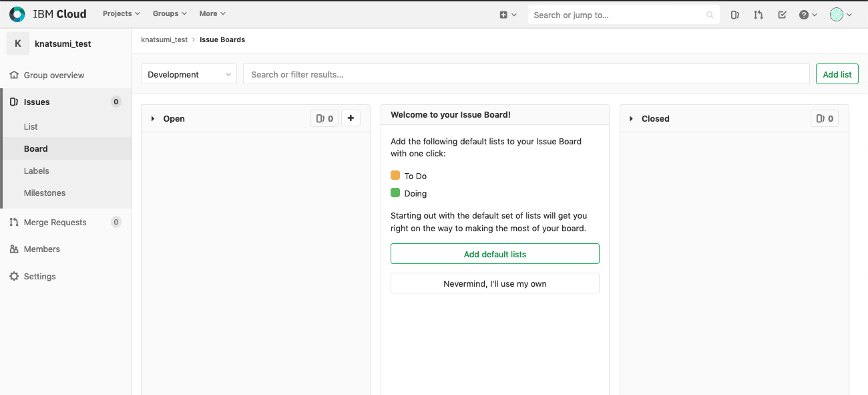This screenshot has width=868, height=395.
Task: Click the IBM Cloud logo icon
Action: click(x=17, y=14)
